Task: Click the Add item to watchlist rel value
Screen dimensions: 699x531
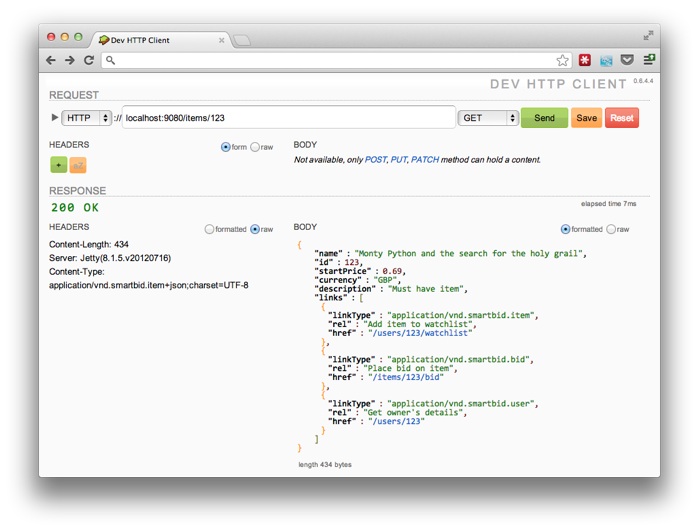Action: [418, 324]
